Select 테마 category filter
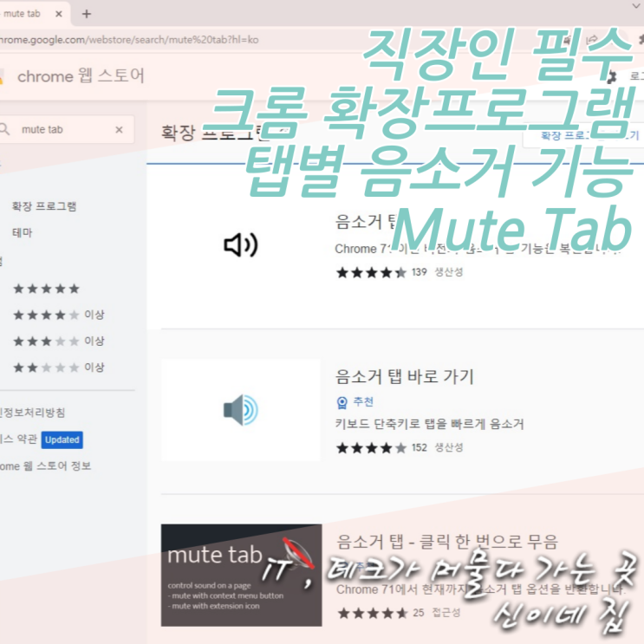This screenshot has width=644, height=644. (23, 233)
